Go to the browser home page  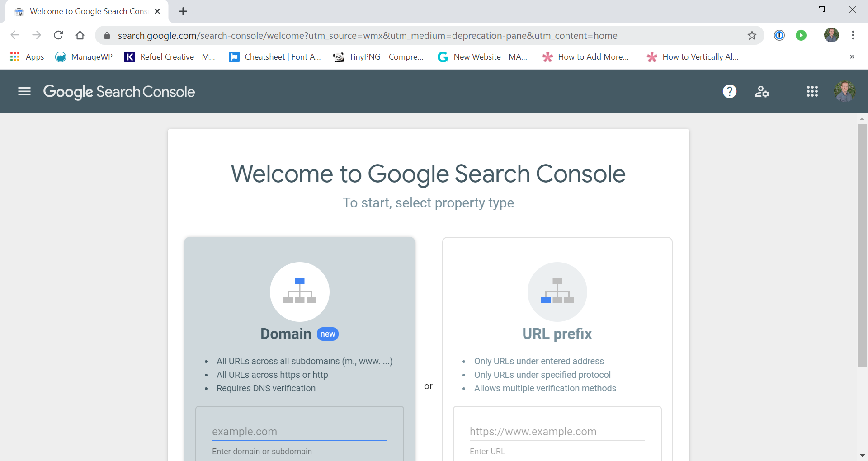click(x=80, y=35)
